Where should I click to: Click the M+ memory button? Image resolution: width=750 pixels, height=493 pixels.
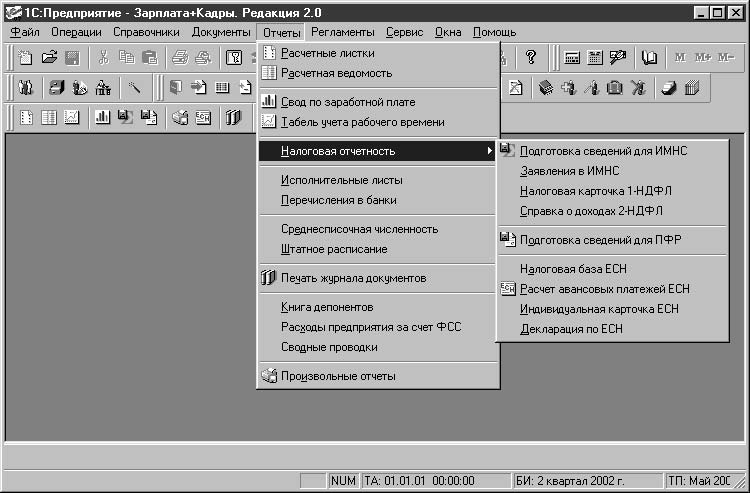[703, 58]
